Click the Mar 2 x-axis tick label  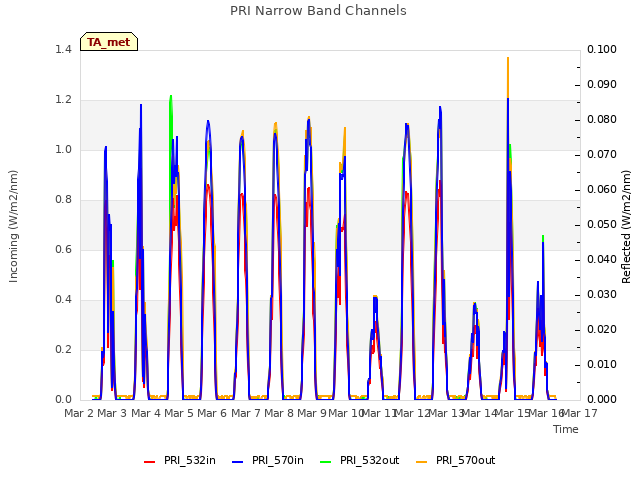click(x=80, y=413)
